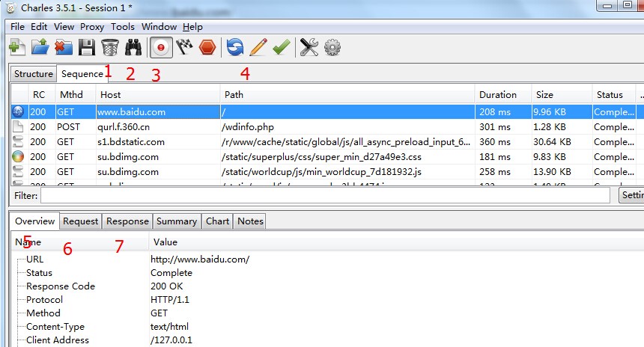
Task: Switch to the Sequence tab
Action: point(82,74)
